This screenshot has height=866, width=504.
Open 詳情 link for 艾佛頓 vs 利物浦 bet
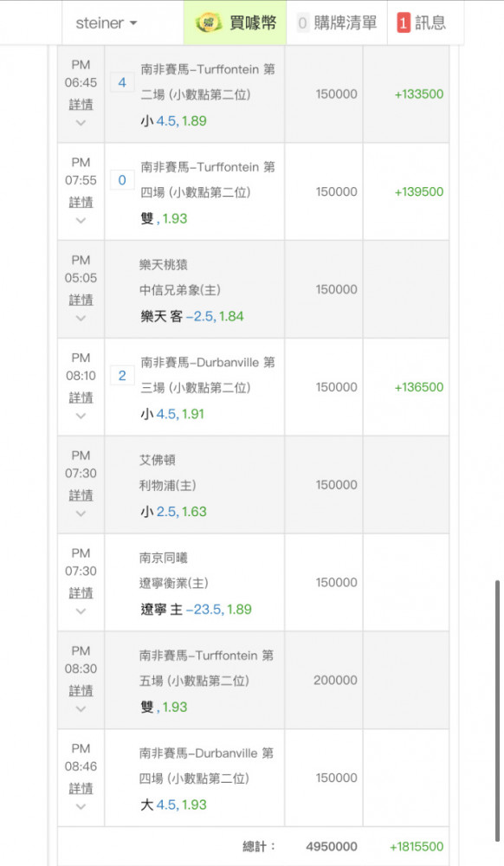pyautogui.click(x=81, y=495)
